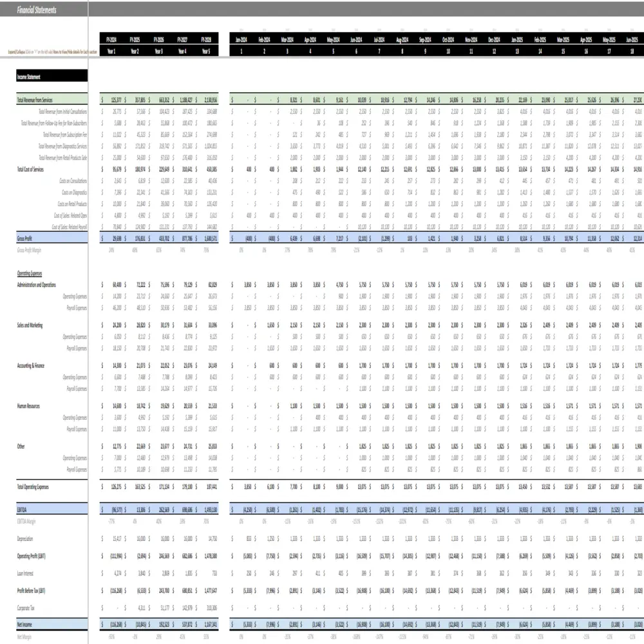
Task: Select the Net Income row label
Action: tap(24, 624)
